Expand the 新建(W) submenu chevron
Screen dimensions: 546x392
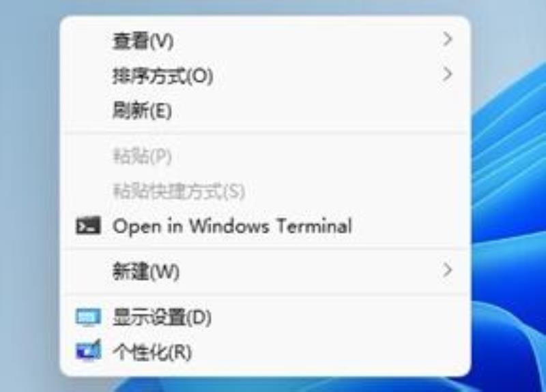pos(448,270)
